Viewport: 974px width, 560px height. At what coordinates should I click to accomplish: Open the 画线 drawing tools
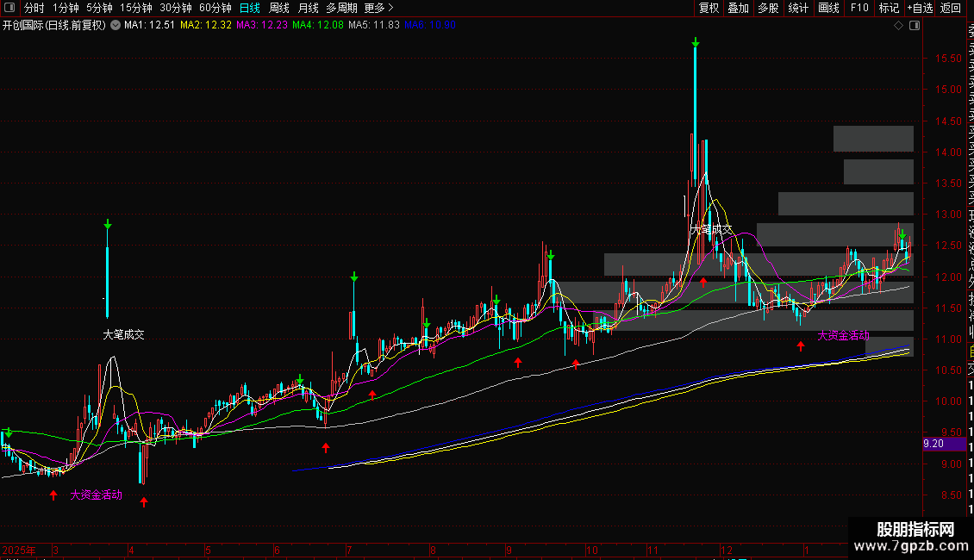828,8
